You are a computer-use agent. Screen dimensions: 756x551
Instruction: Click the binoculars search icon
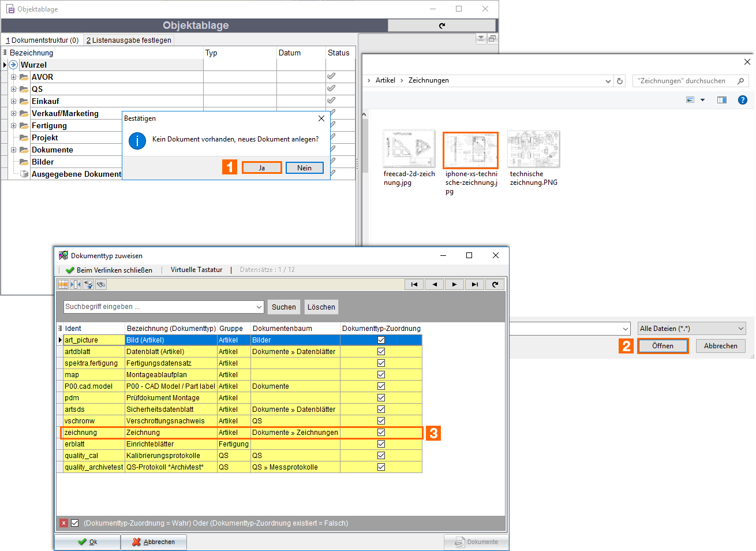point(101,284)
